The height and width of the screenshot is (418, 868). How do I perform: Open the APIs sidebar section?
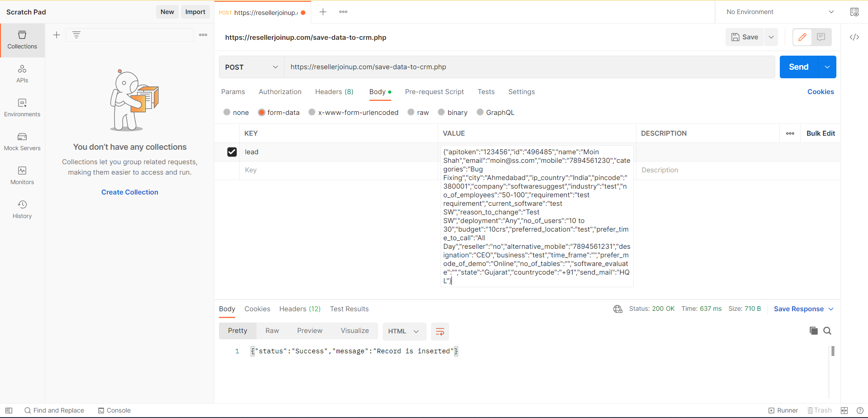(x=22, y=74)
